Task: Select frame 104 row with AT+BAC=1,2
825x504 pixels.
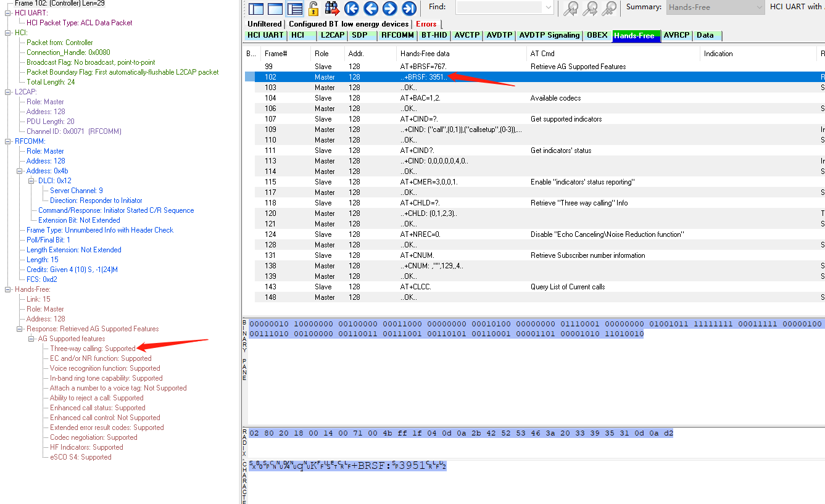Action: (534, 98)
